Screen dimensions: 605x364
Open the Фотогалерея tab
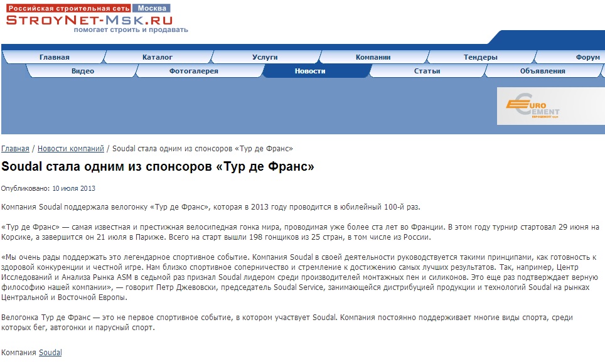[194, 71]
